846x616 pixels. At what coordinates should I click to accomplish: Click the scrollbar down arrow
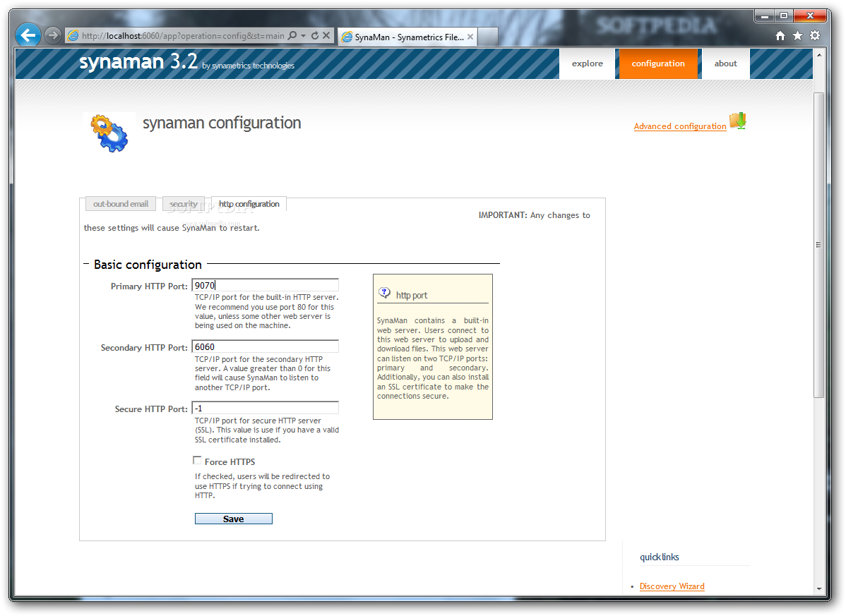pyautogui.click(x=819, y=589)
